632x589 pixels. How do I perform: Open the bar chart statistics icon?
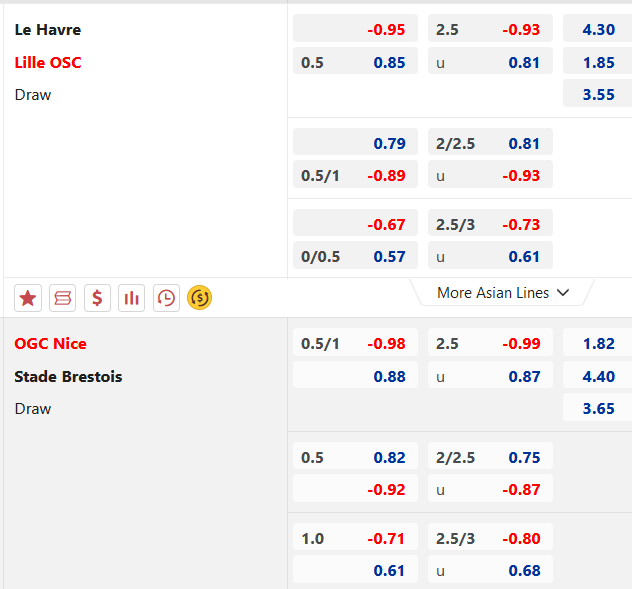[x=131, y=298]
